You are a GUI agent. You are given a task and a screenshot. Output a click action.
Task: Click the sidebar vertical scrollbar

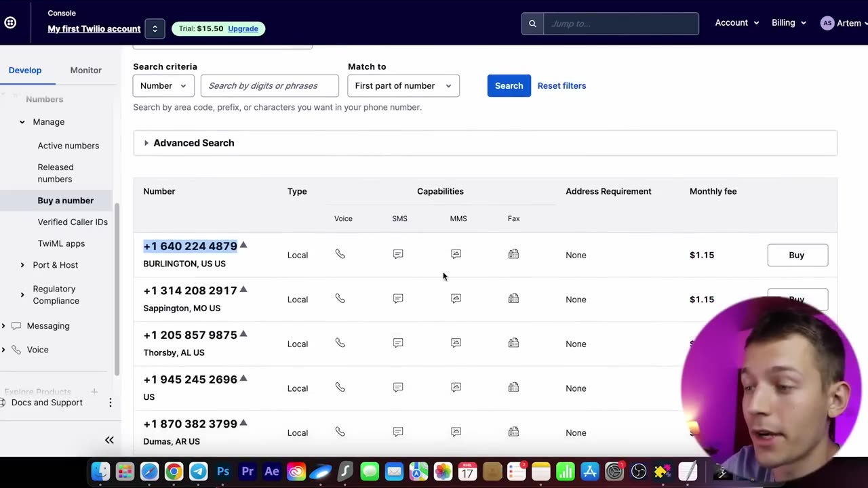click(x=117, y=288)
